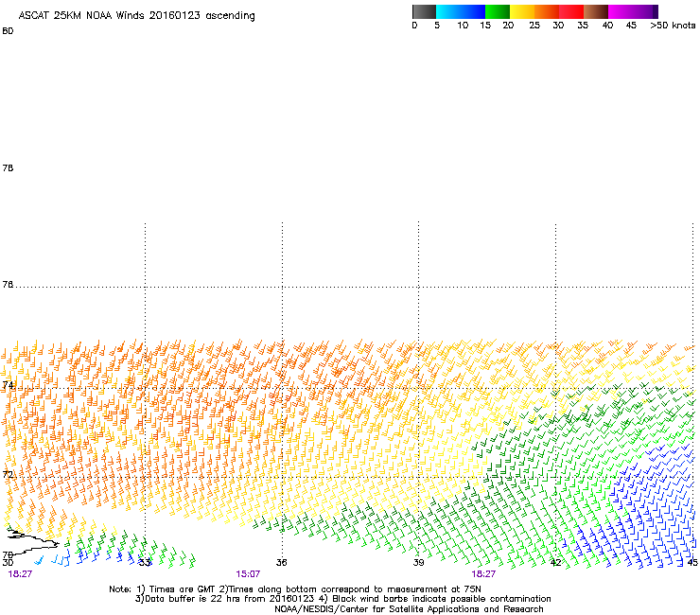The image size is (700, 615).
Task: Click the '25' label under the colorbar
Action: coord(534,26)
